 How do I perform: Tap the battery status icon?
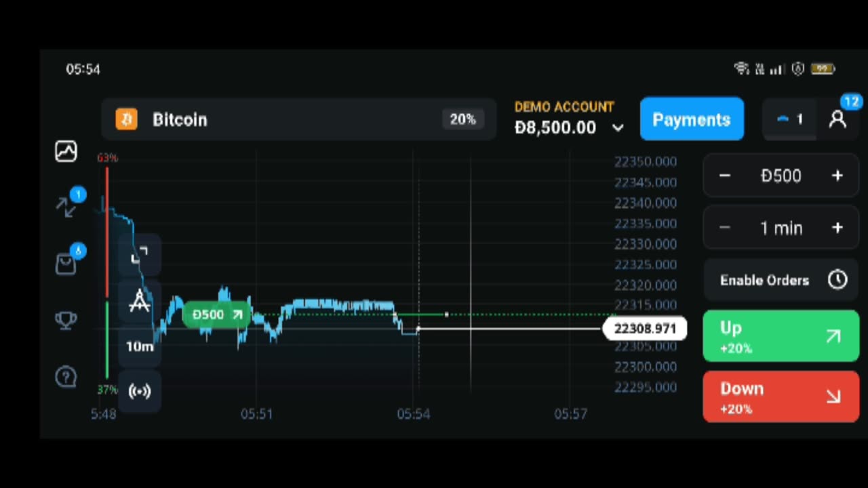[x=823, y=68]
